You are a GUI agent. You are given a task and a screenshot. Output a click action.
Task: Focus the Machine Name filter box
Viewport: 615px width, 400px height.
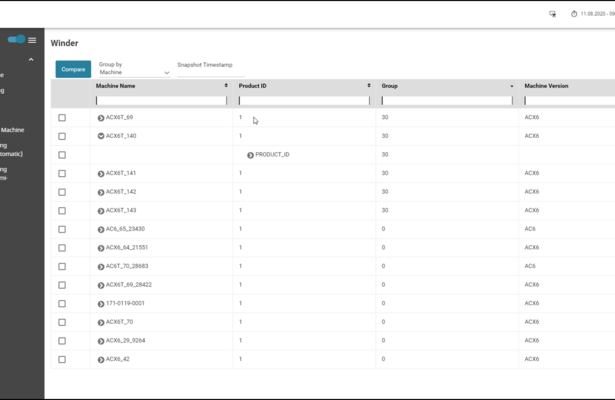coord(161,101)
